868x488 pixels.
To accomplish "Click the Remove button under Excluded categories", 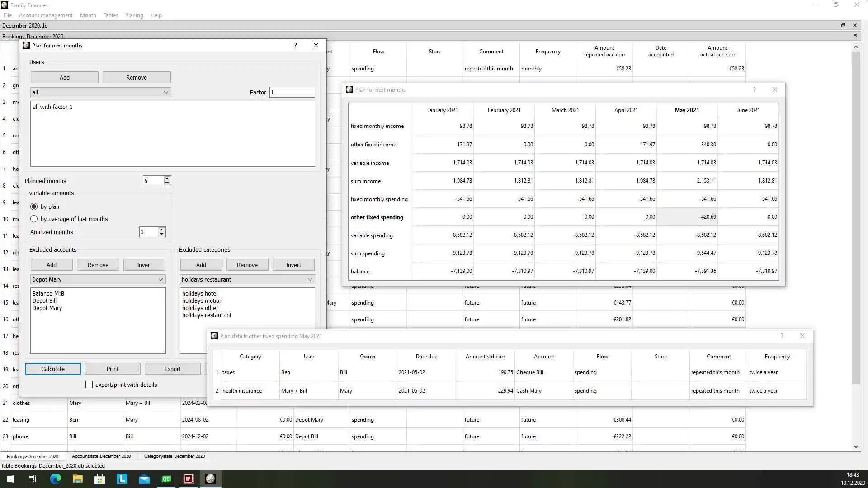I will 247,264.
